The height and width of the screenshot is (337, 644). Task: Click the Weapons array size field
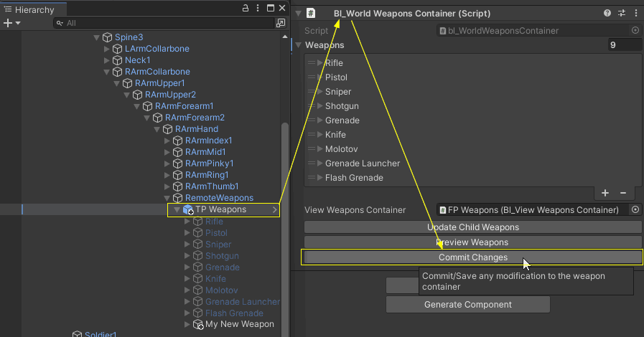(623, 45)
